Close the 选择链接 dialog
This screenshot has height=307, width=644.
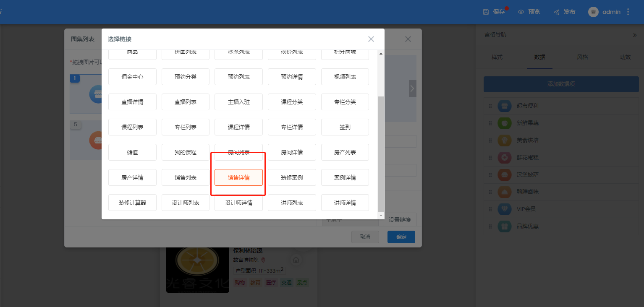pos(371,39)
